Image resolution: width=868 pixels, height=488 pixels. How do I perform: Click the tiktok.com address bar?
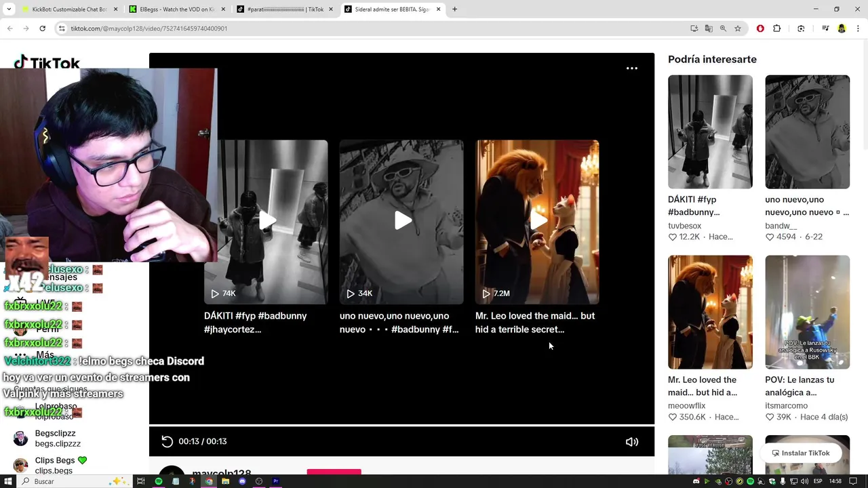373,28
